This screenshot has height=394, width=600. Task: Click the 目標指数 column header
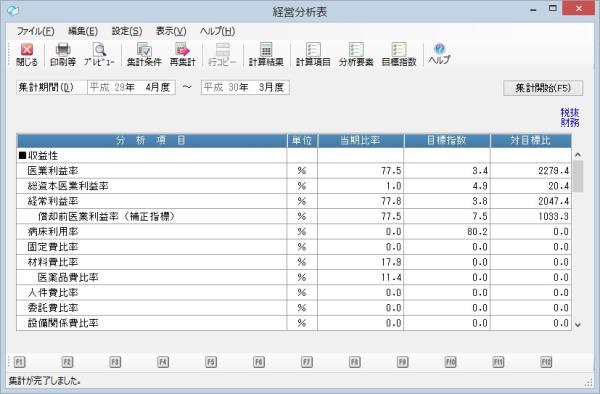[x=447, y=140]
